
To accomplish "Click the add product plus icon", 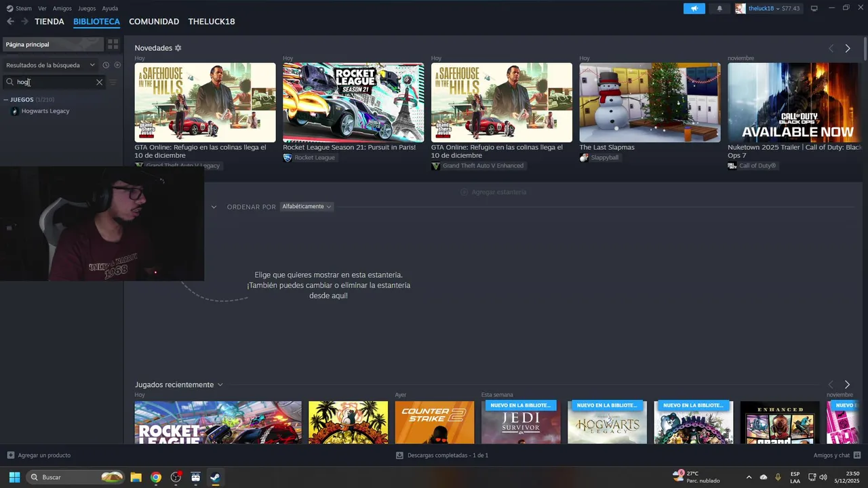I will [x=10, y=455].
